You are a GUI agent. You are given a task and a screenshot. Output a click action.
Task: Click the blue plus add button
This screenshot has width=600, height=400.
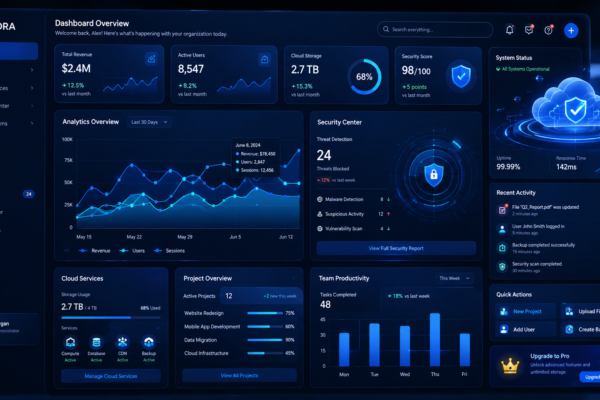(571, 30)
